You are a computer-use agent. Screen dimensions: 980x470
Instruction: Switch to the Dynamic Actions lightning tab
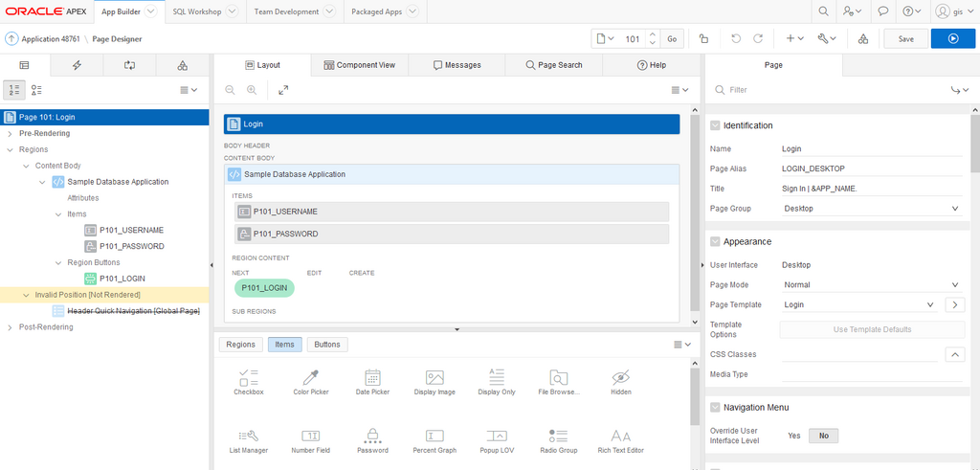pos(77,65)
